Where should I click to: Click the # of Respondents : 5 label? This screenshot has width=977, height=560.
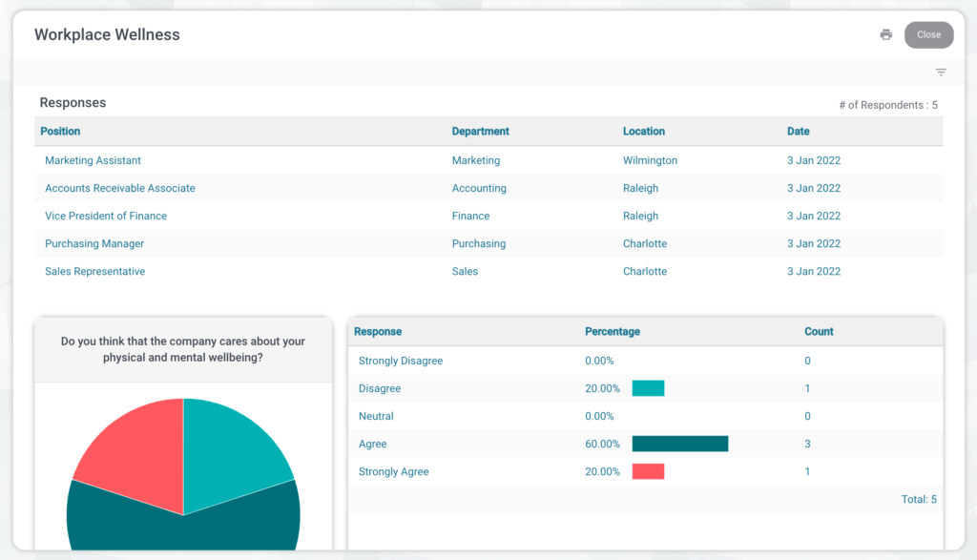tap(888, 105)
